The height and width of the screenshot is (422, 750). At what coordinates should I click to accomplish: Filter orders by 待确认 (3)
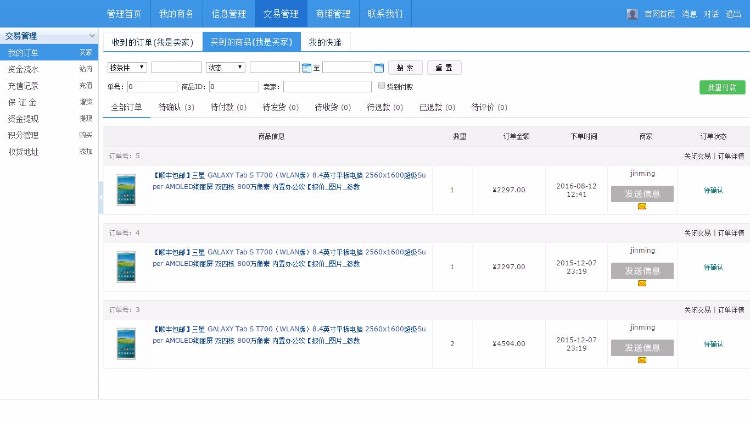click(176, 107)
